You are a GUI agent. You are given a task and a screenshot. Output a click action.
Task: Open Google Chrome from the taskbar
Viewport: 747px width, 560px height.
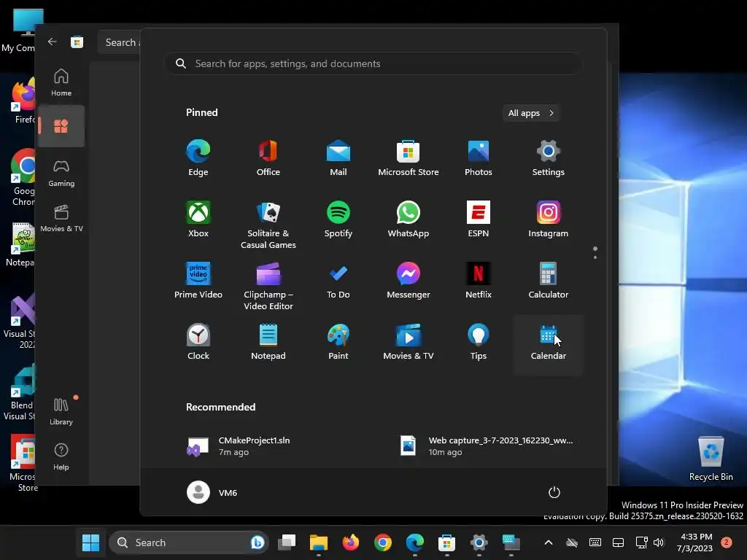click(x=382, y=542)
